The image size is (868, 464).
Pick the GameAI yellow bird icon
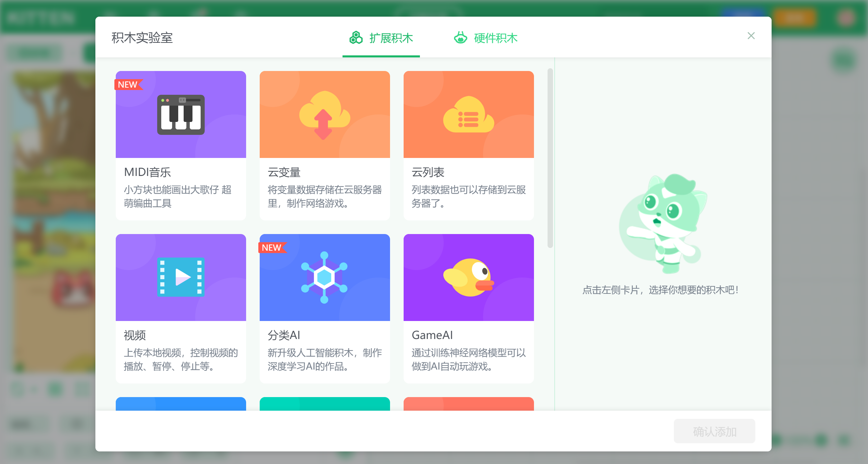[x=468, y=277]
